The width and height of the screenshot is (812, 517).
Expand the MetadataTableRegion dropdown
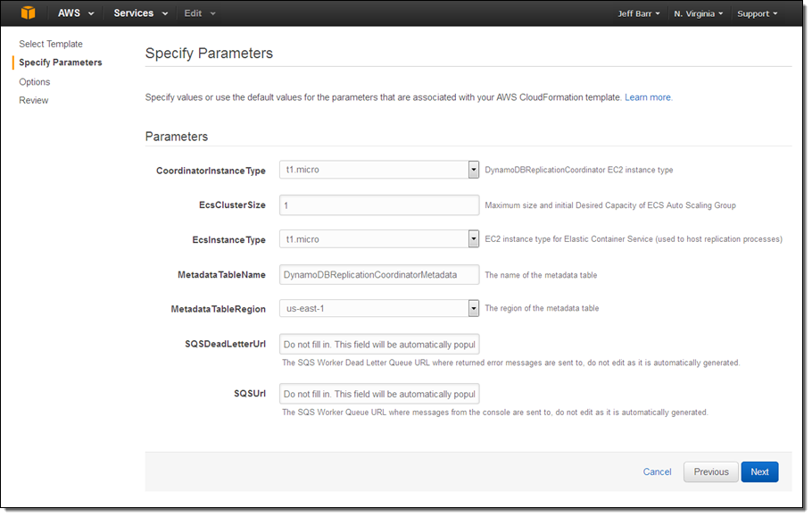379,308
